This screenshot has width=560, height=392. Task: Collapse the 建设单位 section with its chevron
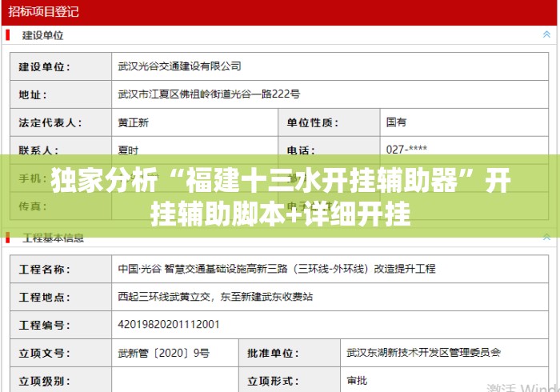click(546, 34)
